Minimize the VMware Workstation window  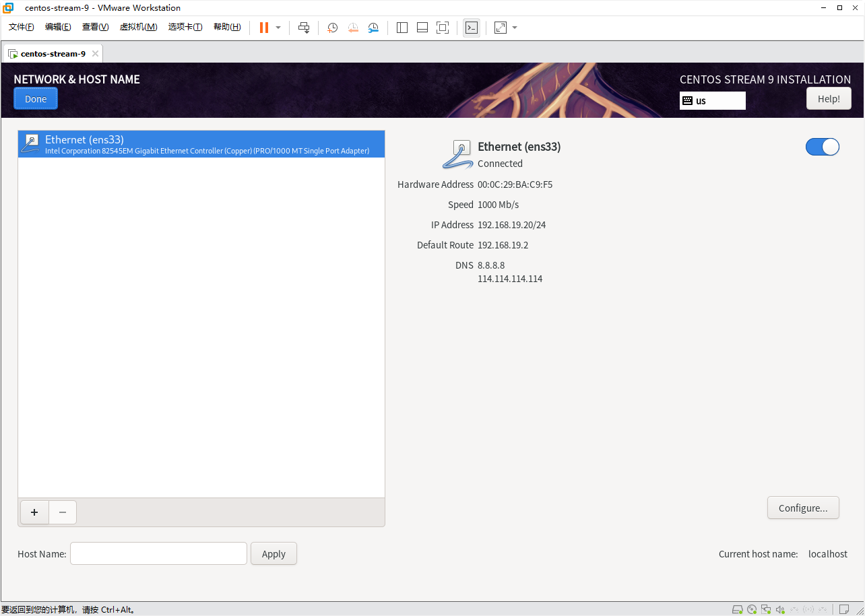(823, 7)
